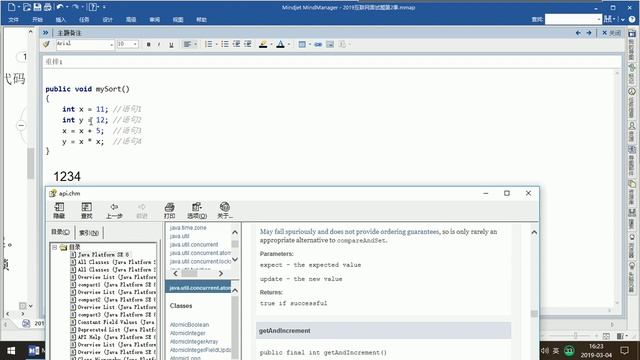Redo the last action in MindManager
The width and height of the screenshot is (640, 360).
point(76,7)
